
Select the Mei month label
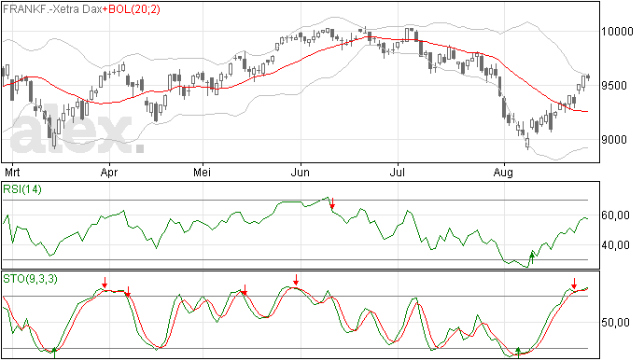(x=203, y=172)
